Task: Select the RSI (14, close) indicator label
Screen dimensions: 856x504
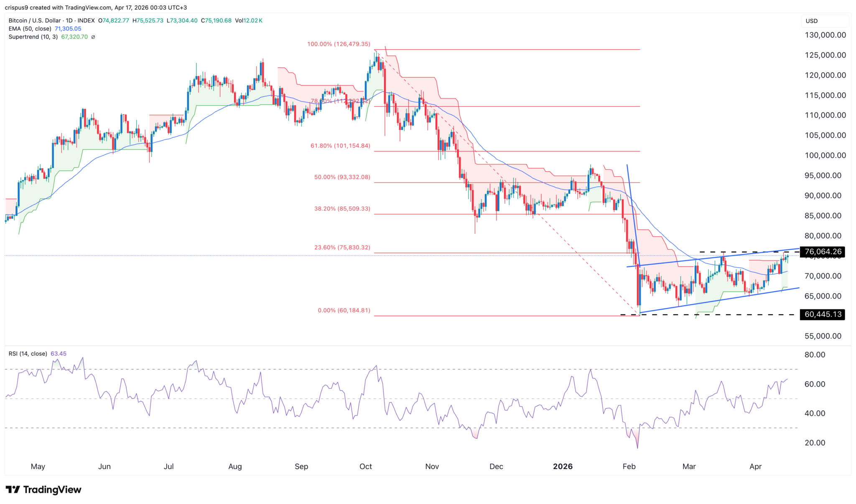Action: click(x=28, y=354)
